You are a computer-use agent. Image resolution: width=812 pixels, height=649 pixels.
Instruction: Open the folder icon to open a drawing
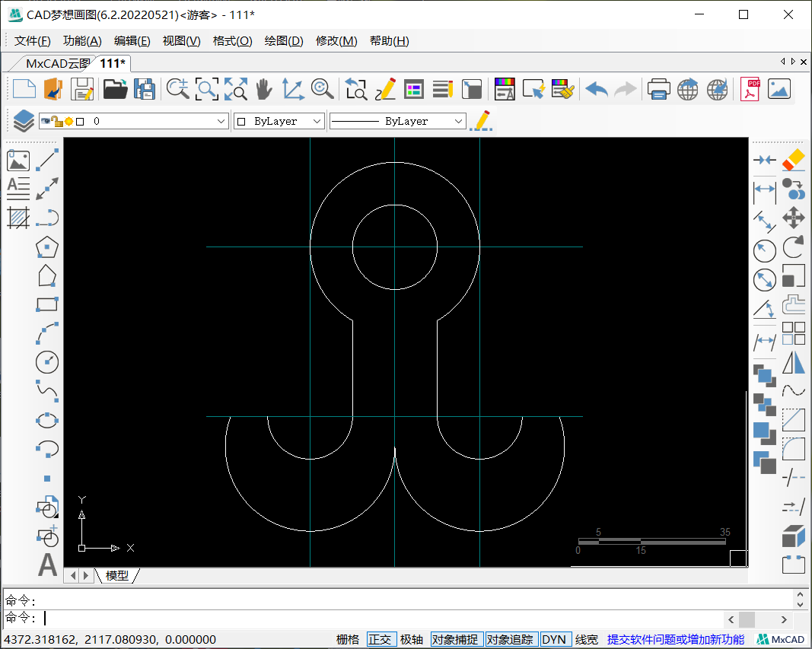116,89
